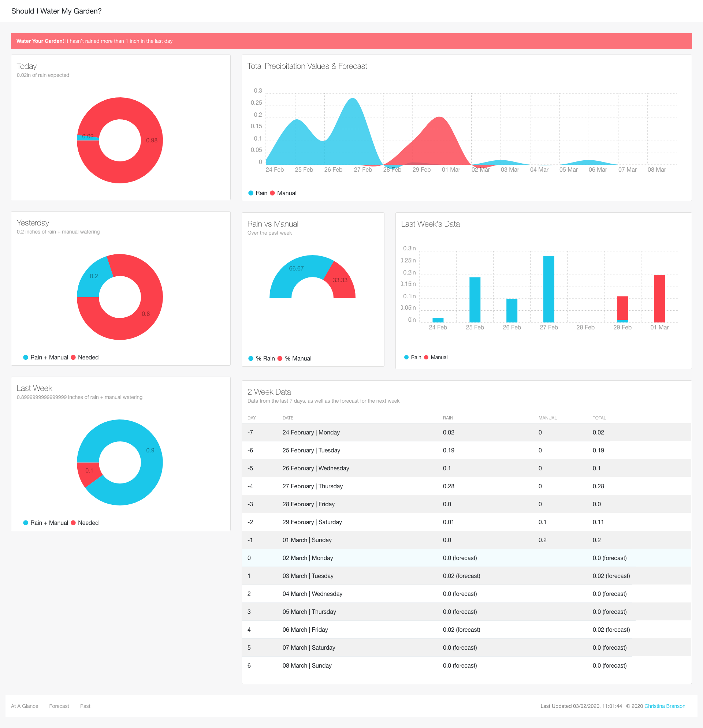Screen dimensions: 703x728
Task: Open the Past footer tab
Action: click(85, 706)
